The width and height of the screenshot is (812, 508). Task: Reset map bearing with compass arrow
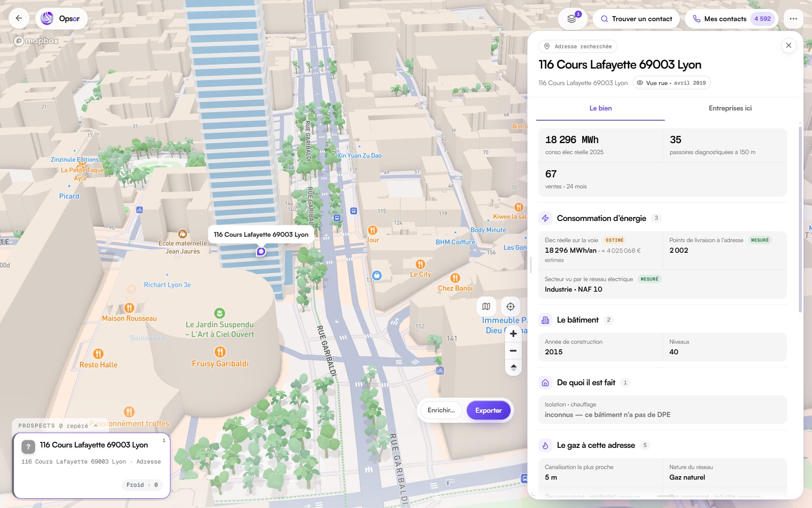(513, 367)
